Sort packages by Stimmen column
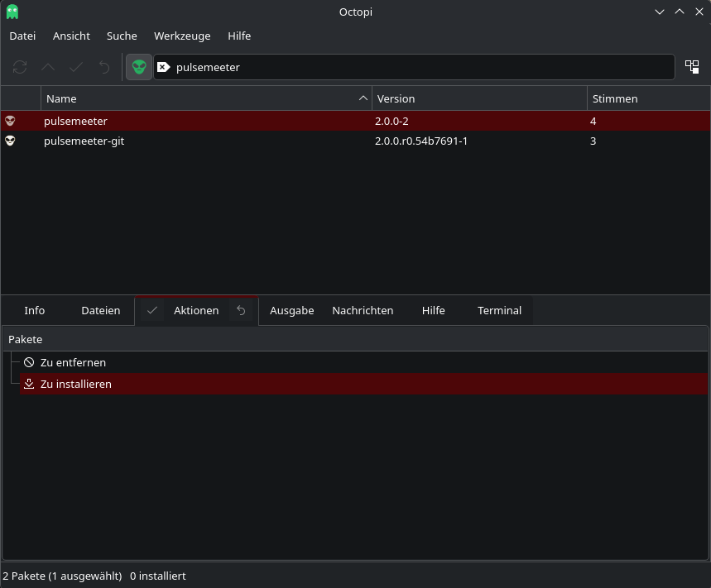 [x=648, y=98]
